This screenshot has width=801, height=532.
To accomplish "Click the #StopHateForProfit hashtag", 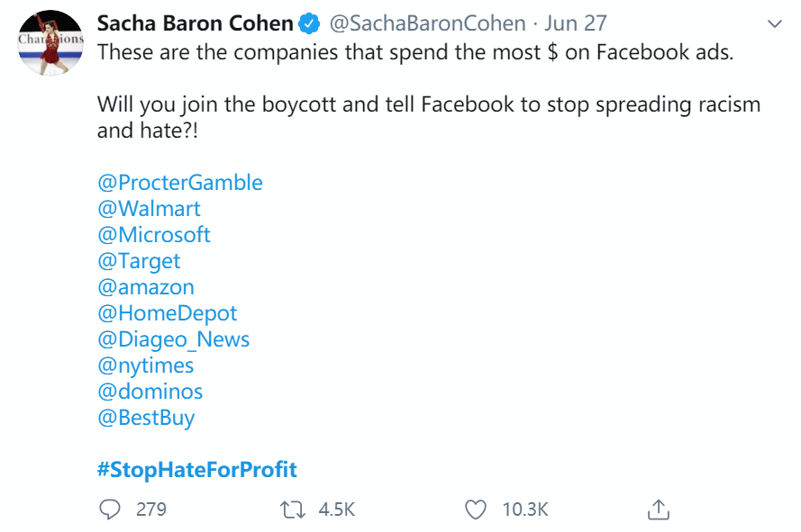I will click(x=197, y=469).
